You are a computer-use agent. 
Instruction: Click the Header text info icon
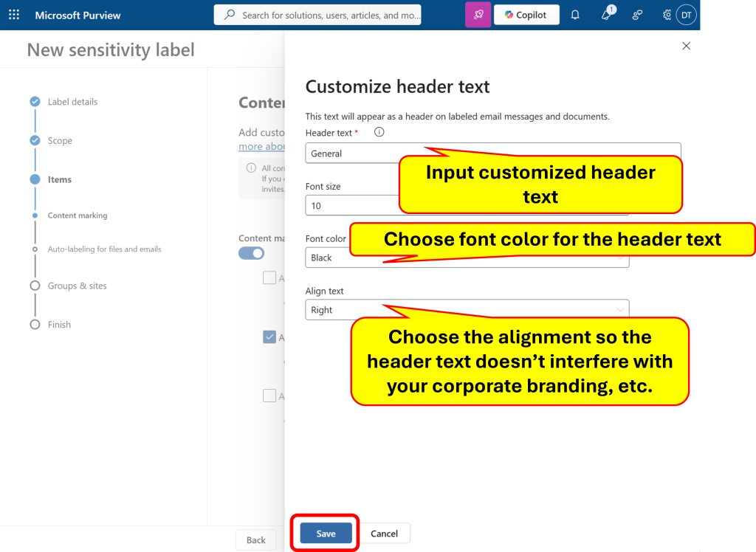tap(379, 132)
